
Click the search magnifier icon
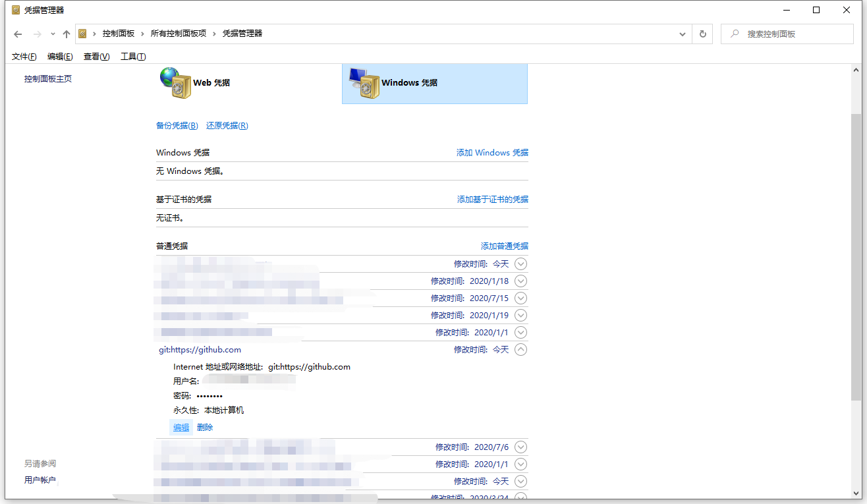pyautogui.click(x=734, y=34)
